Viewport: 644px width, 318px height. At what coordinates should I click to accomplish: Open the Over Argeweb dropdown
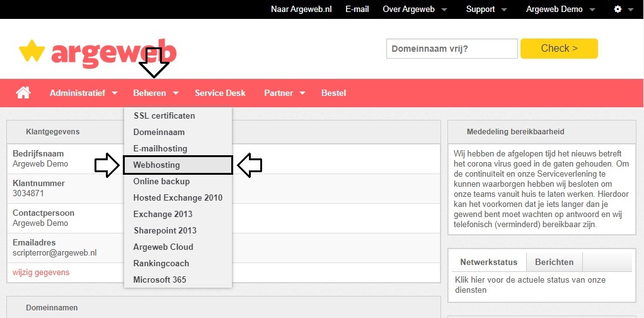415,9
